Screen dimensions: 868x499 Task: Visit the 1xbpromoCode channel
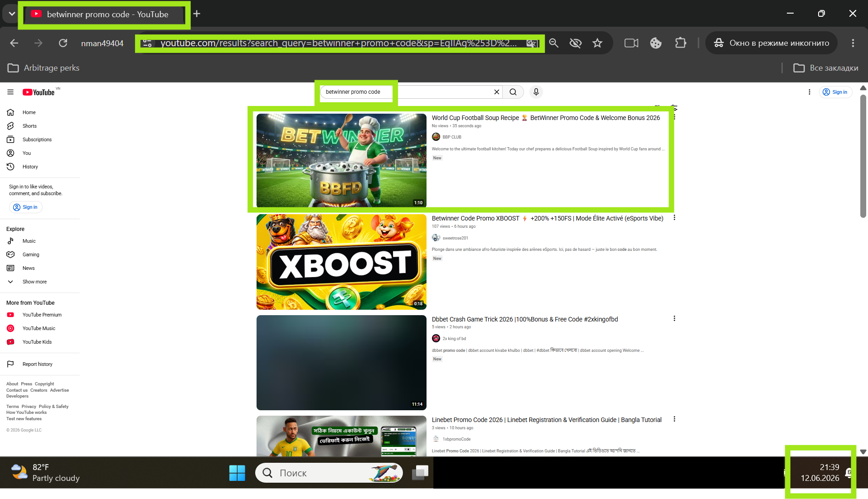point(456,439)
